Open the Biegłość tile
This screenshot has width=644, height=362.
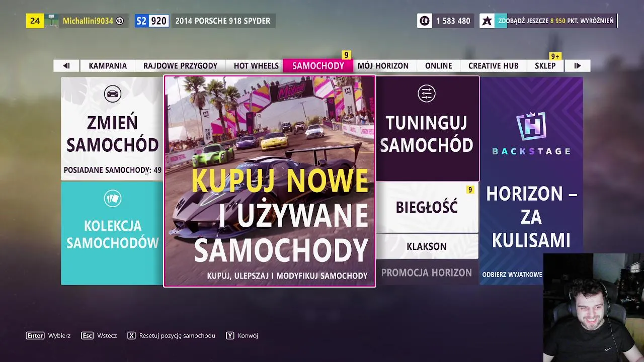427,207
